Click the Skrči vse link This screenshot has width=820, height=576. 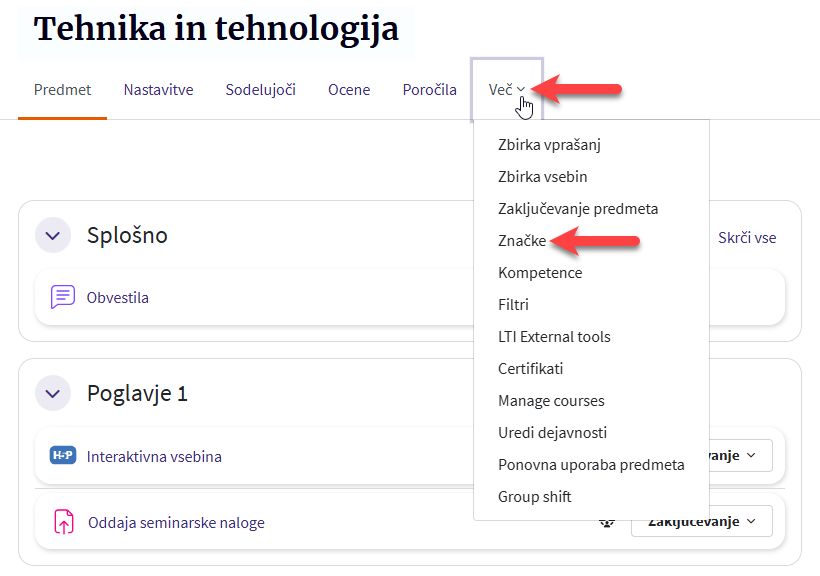click(x=747, y=238)
